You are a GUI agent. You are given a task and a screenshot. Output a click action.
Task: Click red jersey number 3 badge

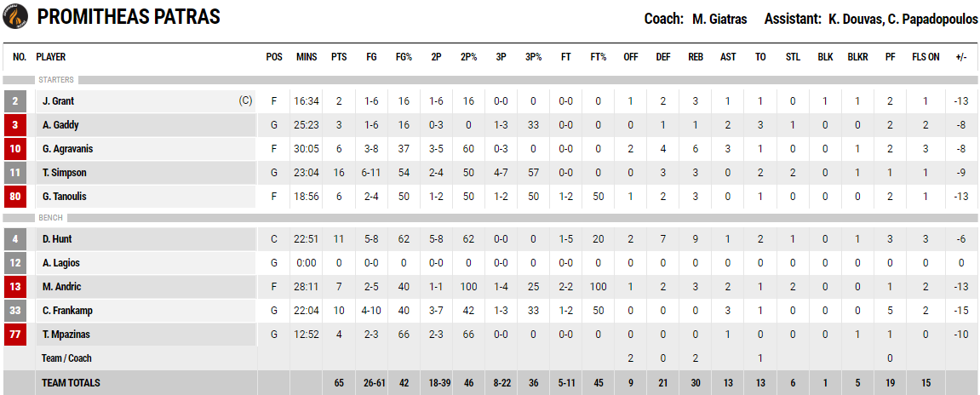(14, 125)
